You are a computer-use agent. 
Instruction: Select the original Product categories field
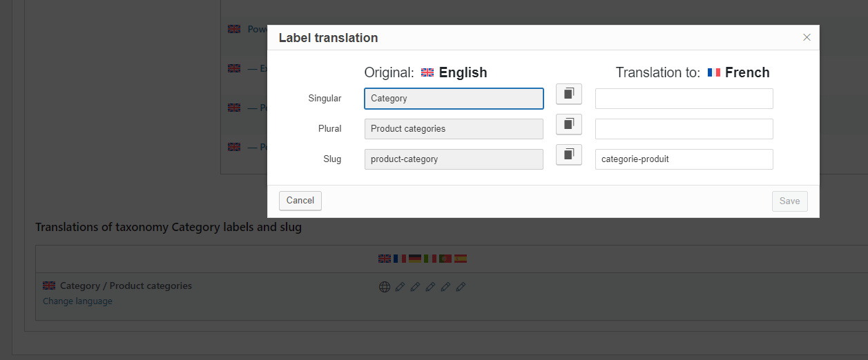tap(454, 129)
